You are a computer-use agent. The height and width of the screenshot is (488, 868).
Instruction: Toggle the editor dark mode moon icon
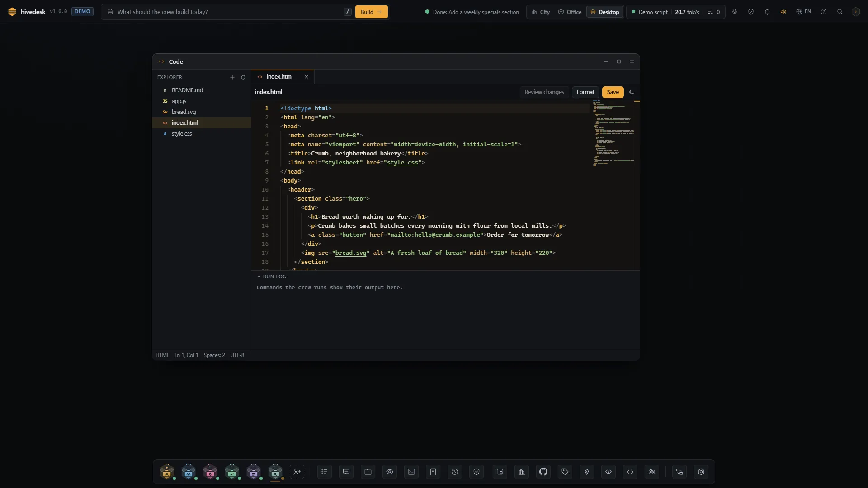tap(632, 92)
